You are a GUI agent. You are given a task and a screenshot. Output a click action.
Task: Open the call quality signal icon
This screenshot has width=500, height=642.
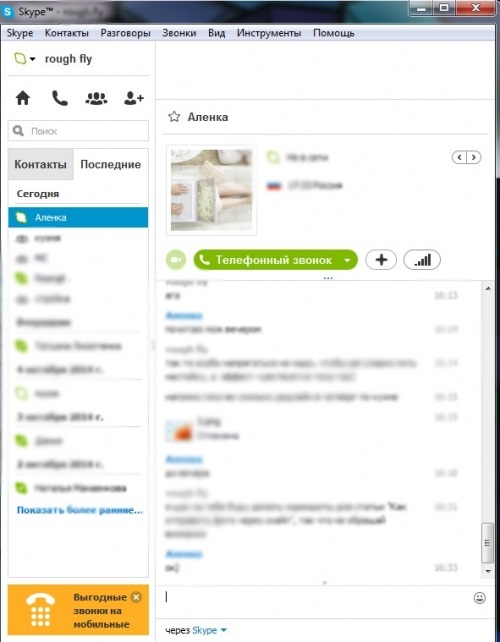click(x=422, y=260)
